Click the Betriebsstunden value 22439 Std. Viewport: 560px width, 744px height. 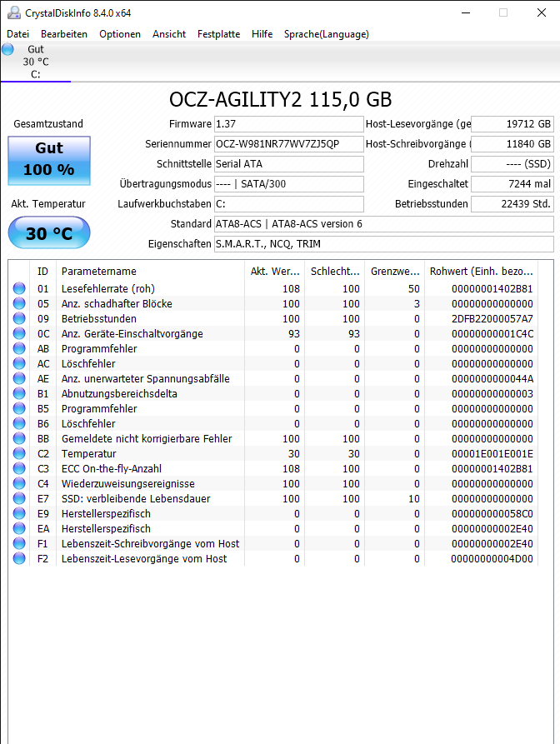click(x=512, y=204)
